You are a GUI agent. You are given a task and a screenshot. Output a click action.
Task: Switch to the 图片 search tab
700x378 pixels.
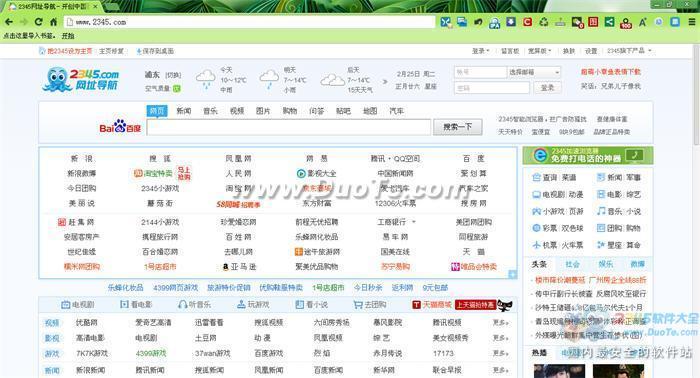coord(263,111)
